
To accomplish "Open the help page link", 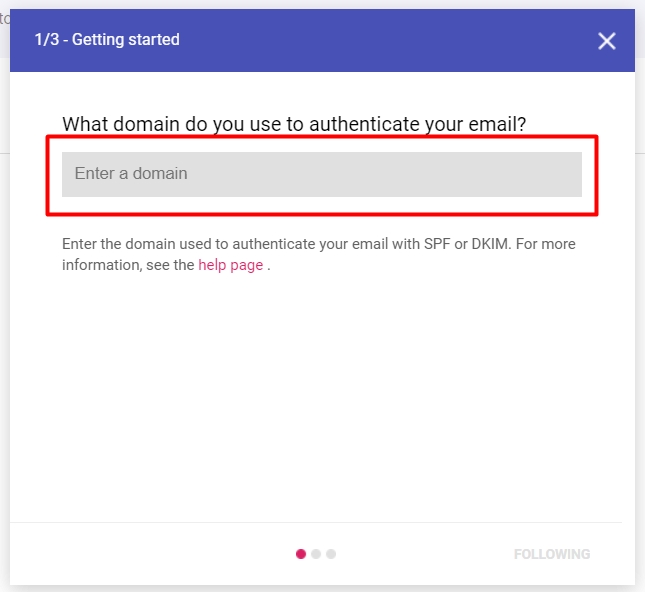I will (x=230, y=265).
